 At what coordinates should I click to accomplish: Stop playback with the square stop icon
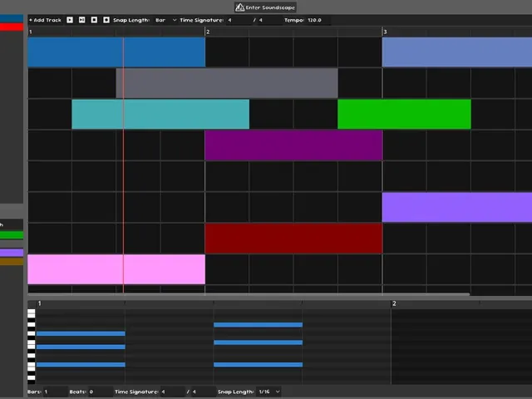94,20
